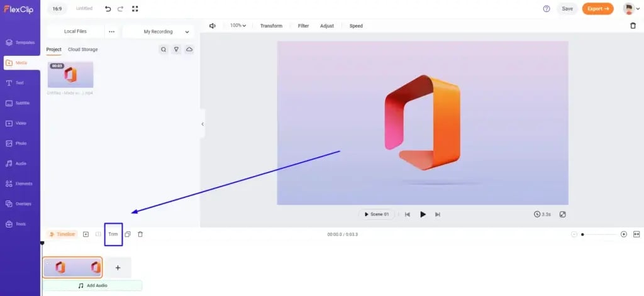This screenshot has width=644, height=296.
Task: Enter fullscreen with the expand icon
Action: [x=135, y=9]
